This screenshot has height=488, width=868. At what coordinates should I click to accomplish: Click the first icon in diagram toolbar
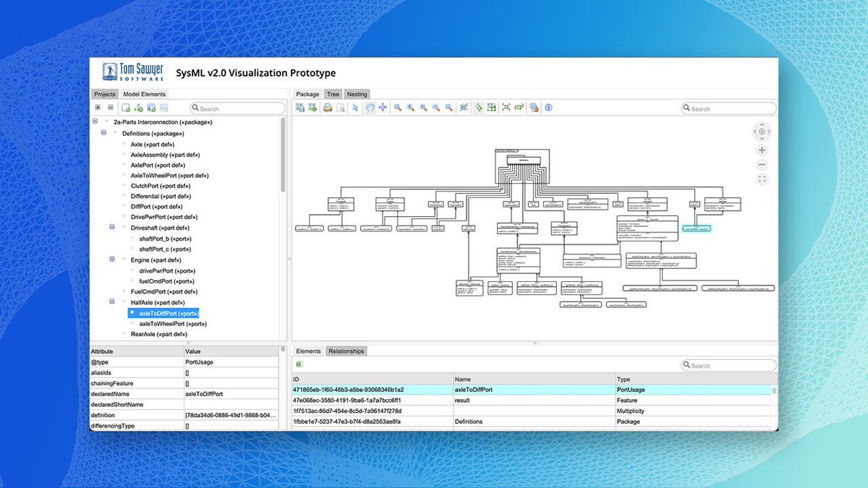click(x=300, y=108)
